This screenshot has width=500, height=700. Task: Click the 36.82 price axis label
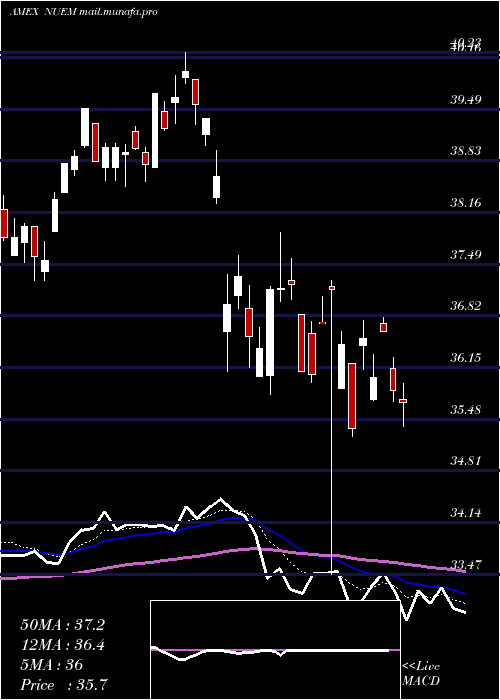pos(466,306)
